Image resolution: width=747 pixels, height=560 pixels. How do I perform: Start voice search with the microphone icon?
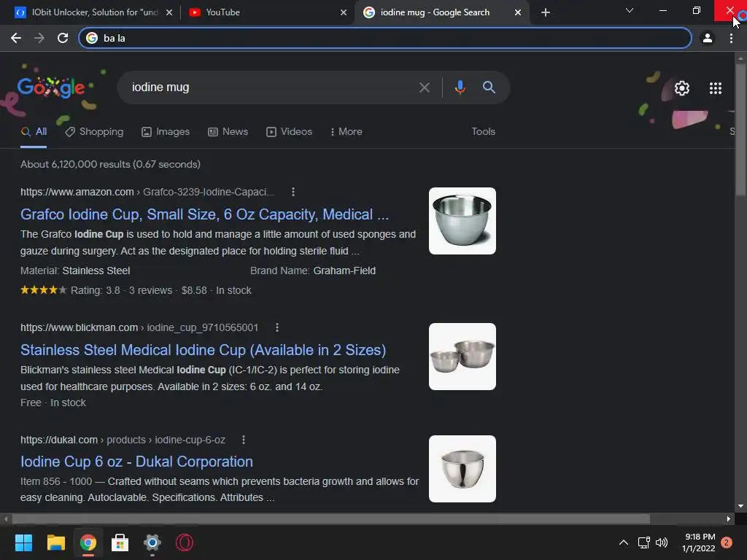(x=460, y=87)
